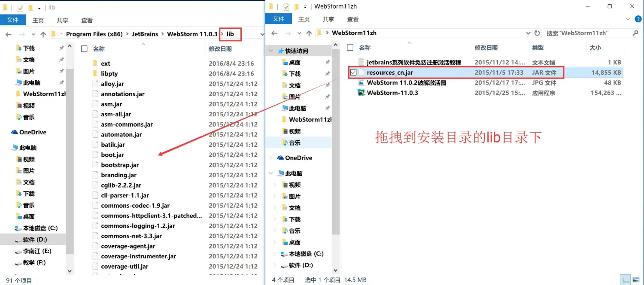Open the 文件 tab in lib window
The height and width of the screenshot is (285, 644).
13,20
